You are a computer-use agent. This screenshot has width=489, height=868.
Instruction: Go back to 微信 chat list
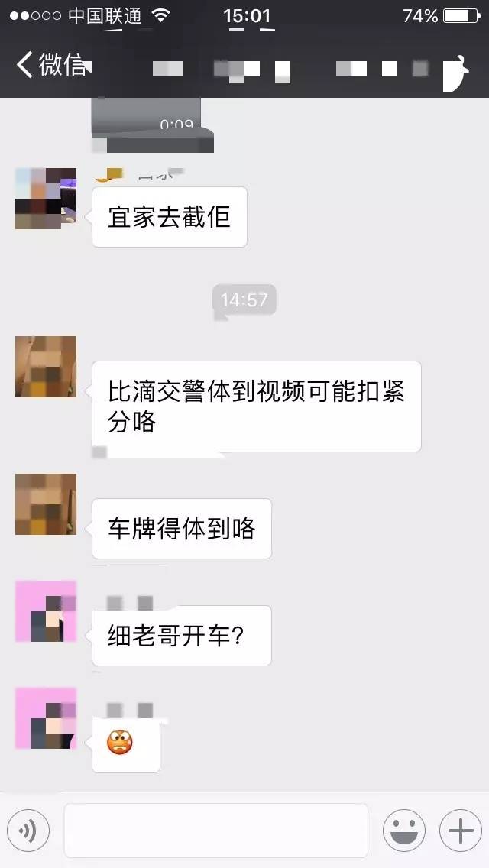pyautogui.click(x=51, y=65)
